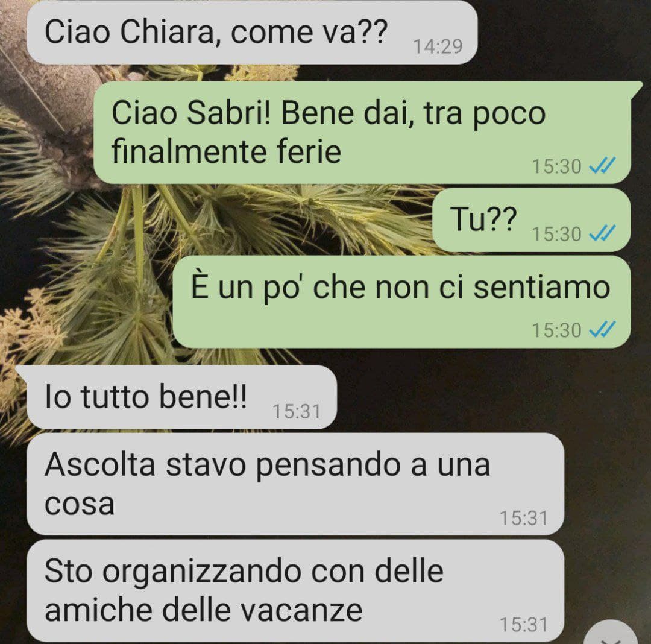The height and width of the screenshot is (644, 651).
Task: Tap the 15:31 timestamp on 'Io tutto bene!!'
Action: [297, 411]
